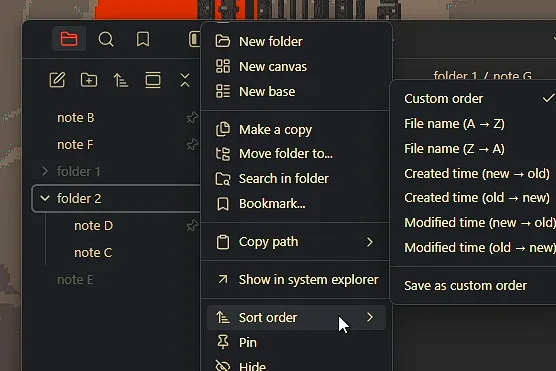Select Move folder to... menu entry
Image resolution: width=556 pixels, height=371 pixels.
pos(296,154)
